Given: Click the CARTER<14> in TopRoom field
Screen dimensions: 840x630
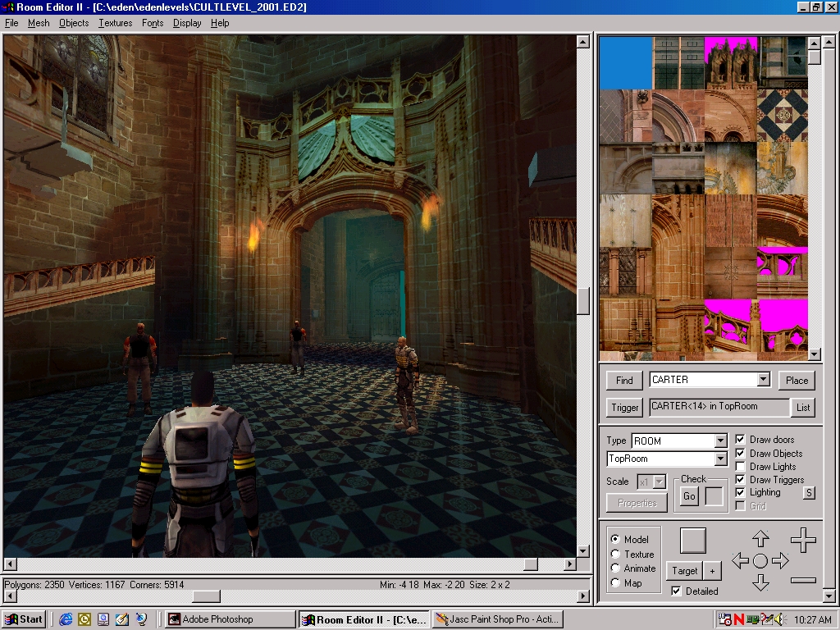Looking at the screenshot, I should [x=719, y=407].
